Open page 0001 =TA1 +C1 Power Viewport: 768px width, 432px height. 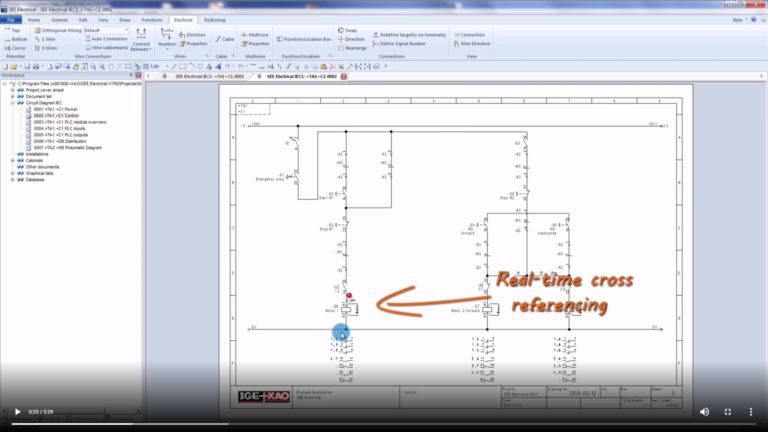55,109
